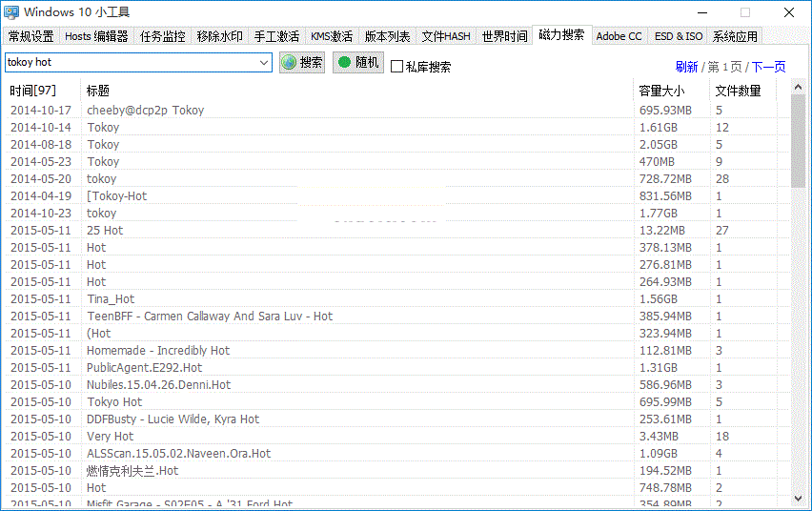Click the 3.43MB size cell

click(659, 436)
